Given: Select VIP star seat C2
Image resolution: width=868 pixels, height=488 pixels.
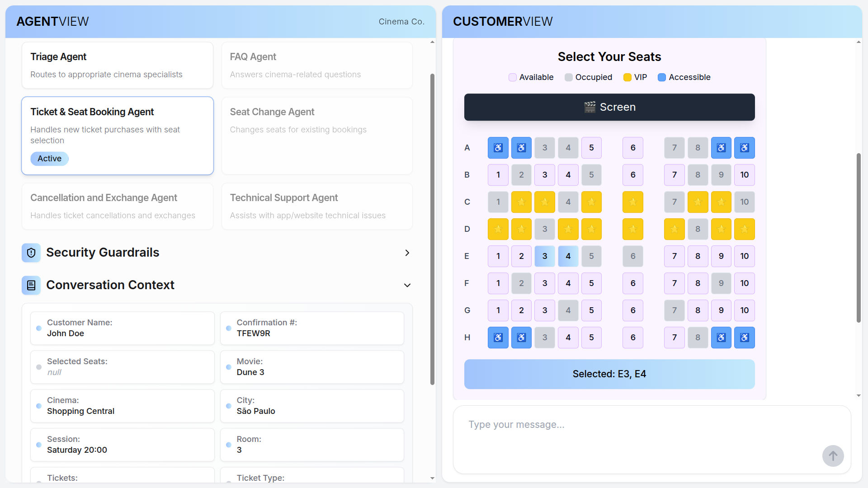Looking at the screenshot, I should coord(521,202).
